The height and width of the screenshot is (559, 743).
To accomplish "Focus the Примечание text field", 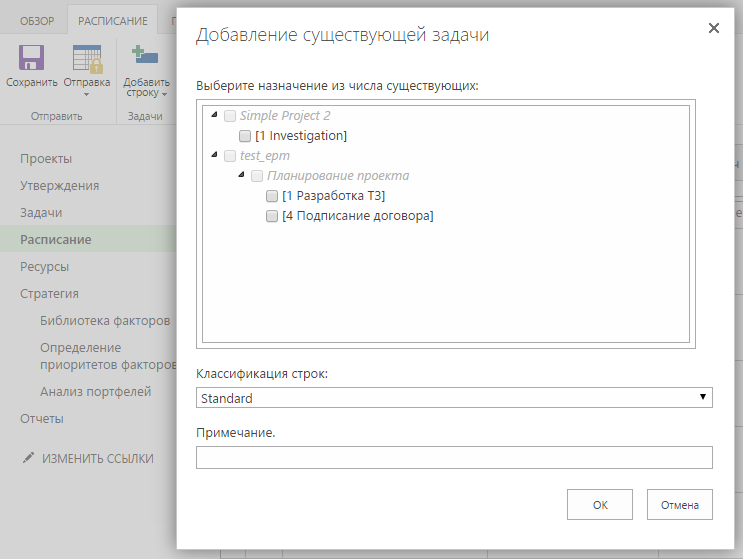I will click(x=454, y=457).
